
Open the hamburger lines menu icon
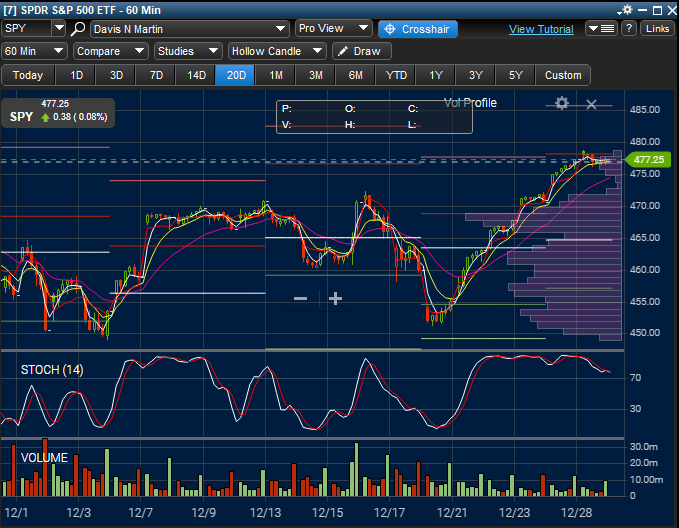pos(604,29)
